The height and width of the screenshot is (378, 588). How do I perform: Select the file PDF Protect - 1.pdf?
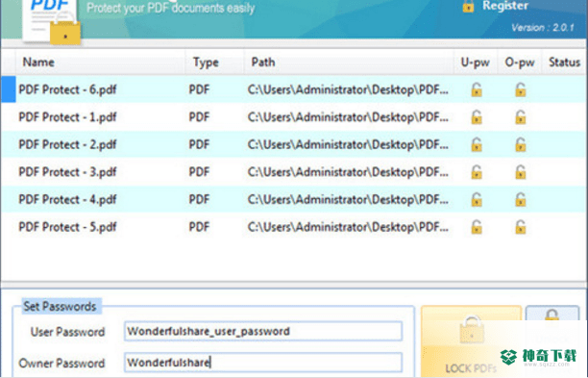click(67, 117)
